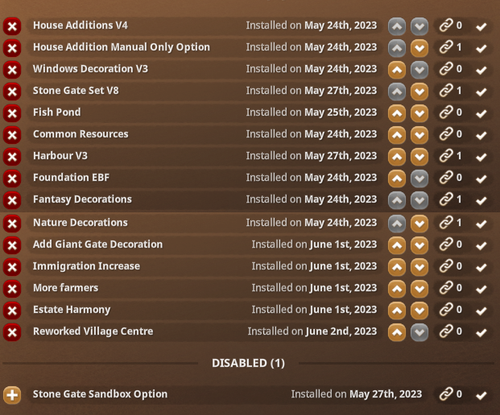Move House Addition Manual Only Option down

pyautogui.click(x=419, y=48)
